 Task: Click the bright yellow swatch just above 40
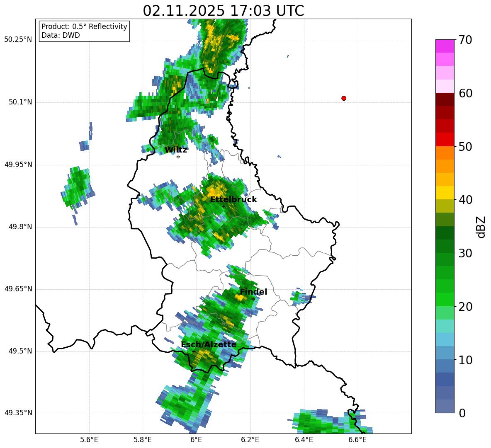pos(445,193)
